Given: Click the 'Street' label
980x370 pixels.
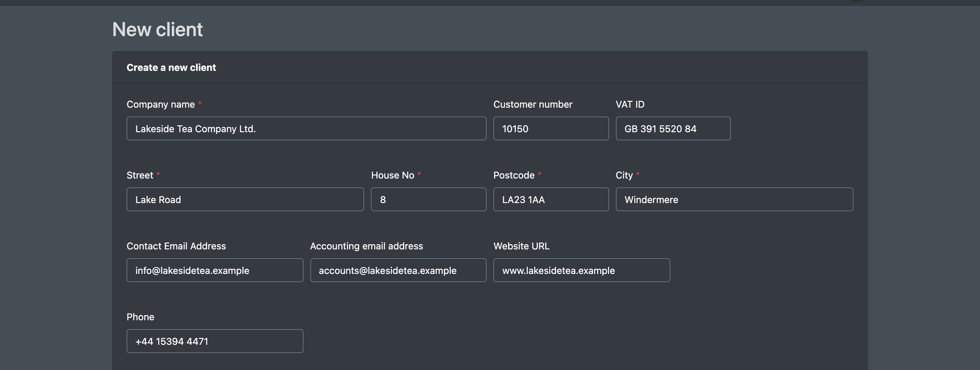Looking at the screenshot, I should point(140,175).
